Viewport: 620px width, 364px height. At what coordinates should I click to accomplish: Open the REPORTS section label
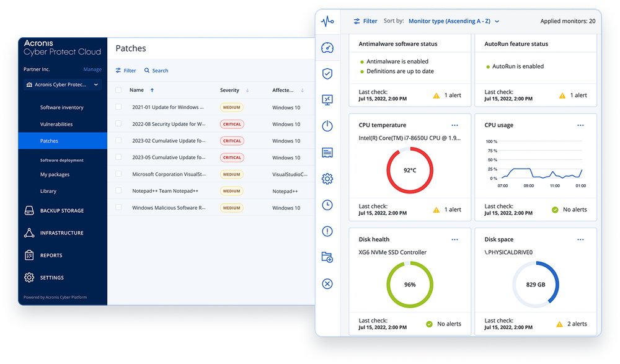pos(51,255)
